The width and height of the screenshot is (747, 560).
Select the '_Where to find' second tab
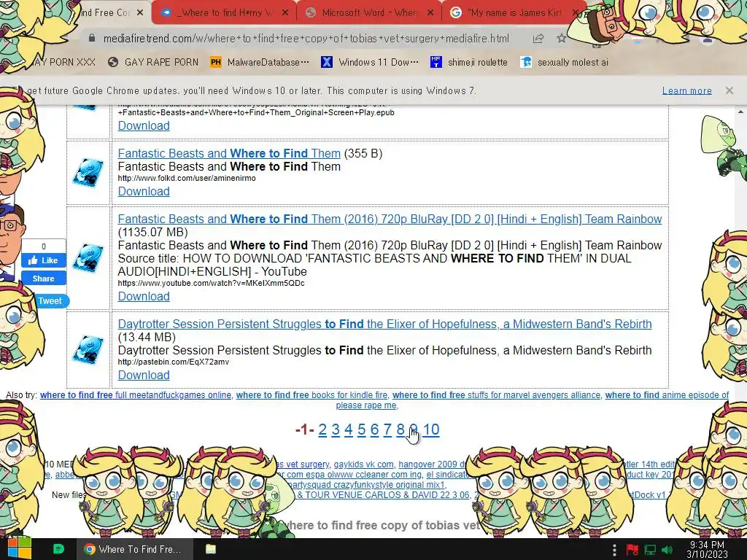pos(224,13)
